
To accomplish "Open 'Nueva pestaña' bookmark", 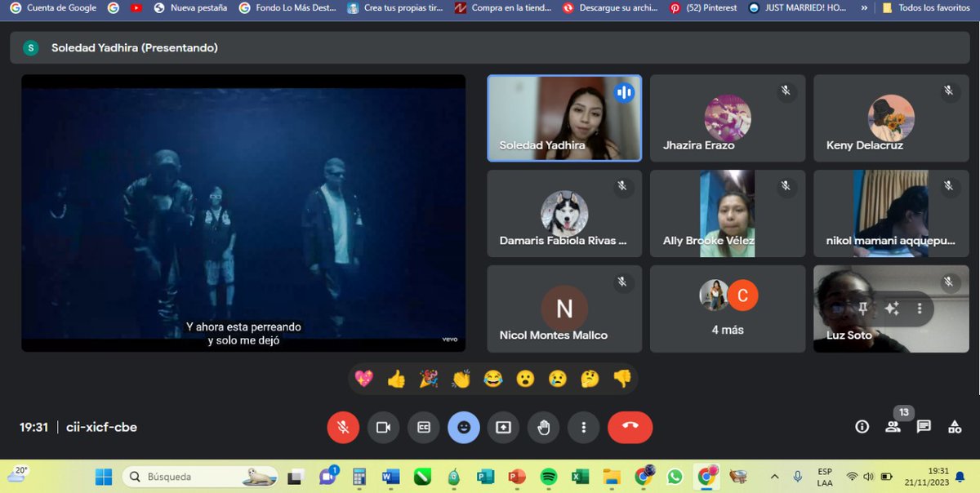I will pos(190,7).
